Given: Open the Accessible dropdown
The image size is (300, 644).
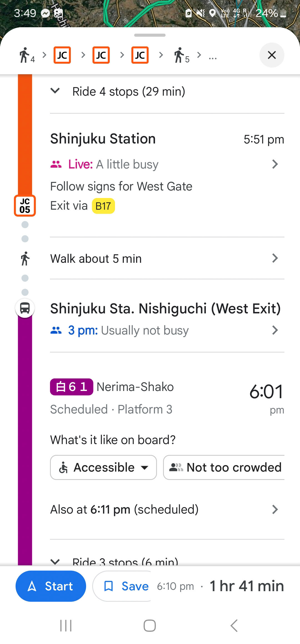Looking at the screenshot, I should coord(103,467).
